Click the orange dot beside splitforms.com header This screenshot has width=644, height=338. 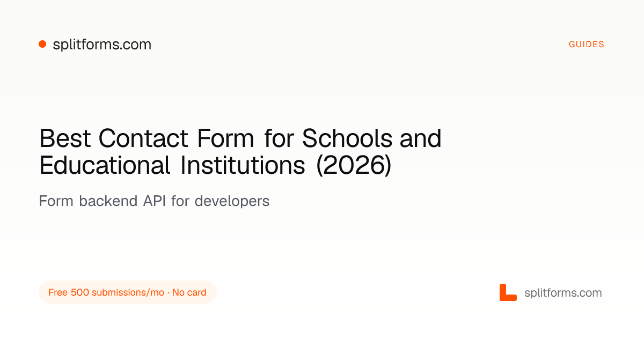click(x=42, y=45)
